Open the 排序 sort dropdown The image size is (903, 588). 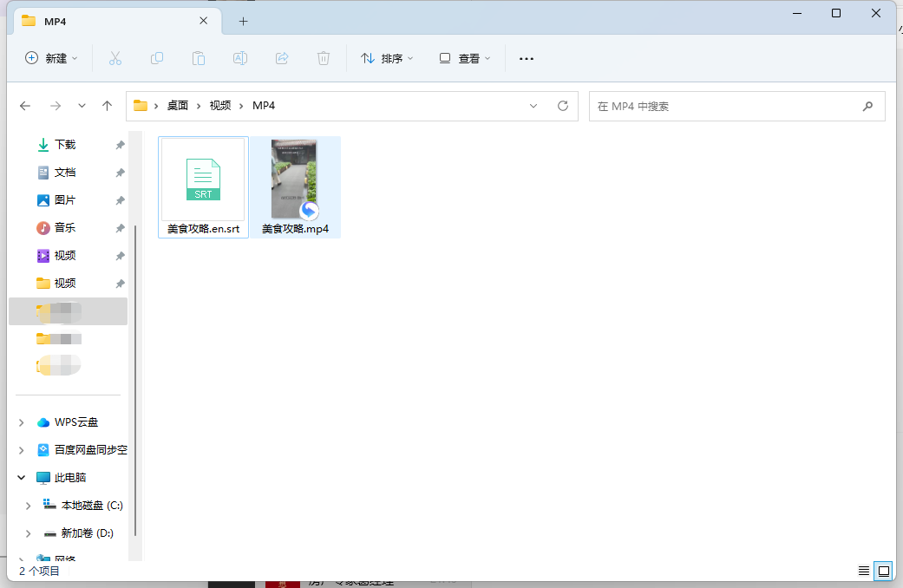[x=387, y=58]
